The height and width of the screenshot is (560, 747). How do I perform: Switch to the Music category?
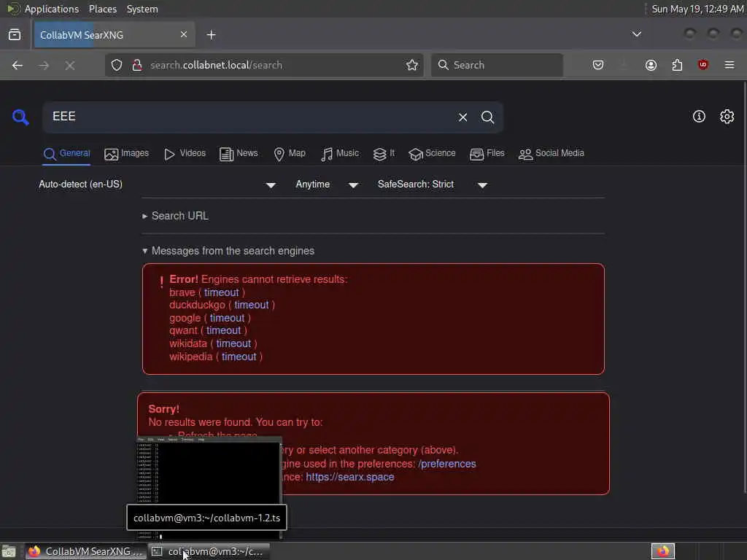pyautogui.click(x=340, y=153)
